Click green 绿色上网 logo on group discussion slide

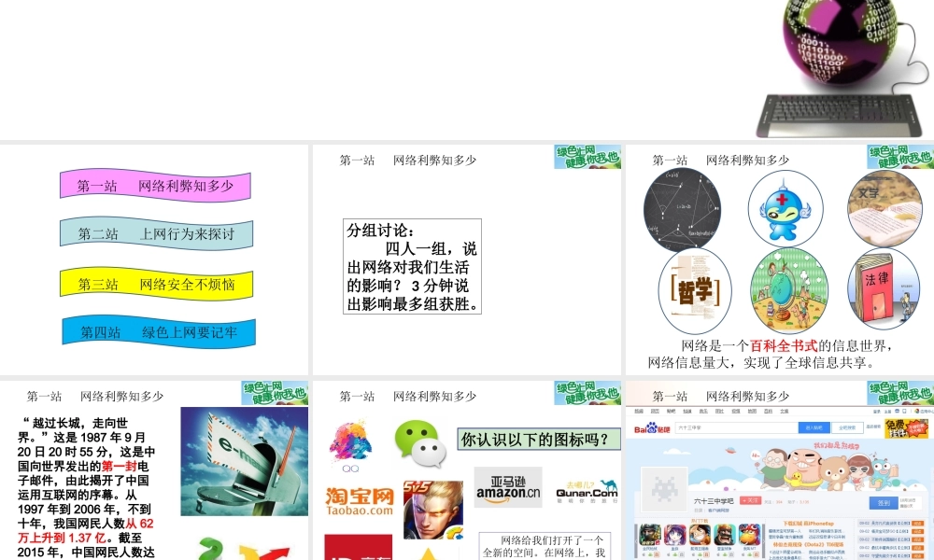click(x=587, y=157)
